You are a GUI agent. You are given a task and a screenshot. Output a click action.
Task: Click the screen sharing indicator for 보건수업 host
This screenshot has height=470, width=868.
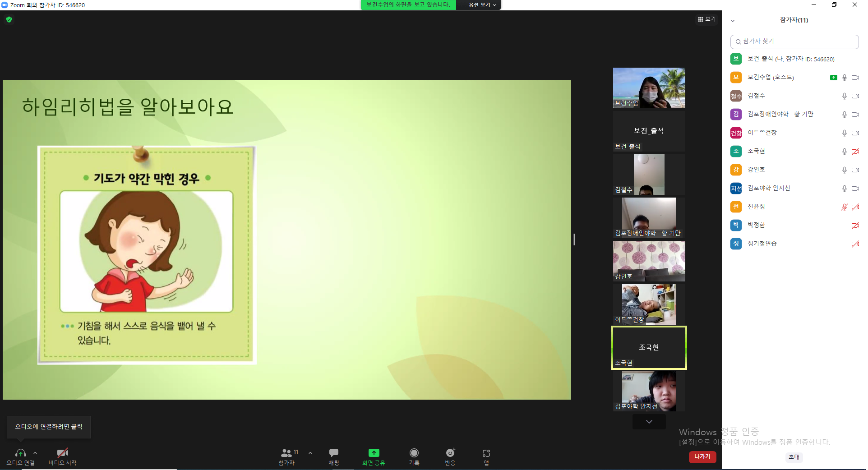(834, 78)
